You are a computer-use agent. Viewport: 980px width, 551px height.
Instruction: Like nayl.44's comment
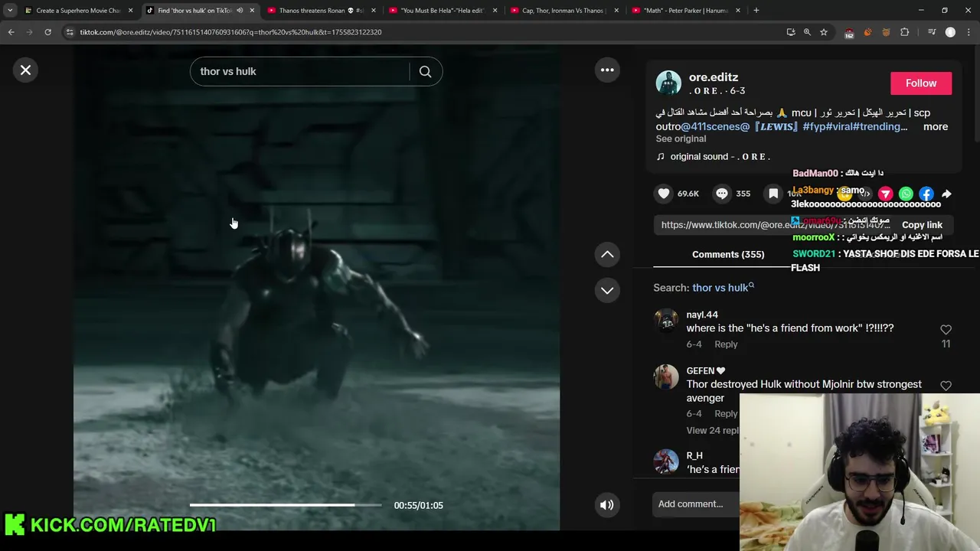946,330
